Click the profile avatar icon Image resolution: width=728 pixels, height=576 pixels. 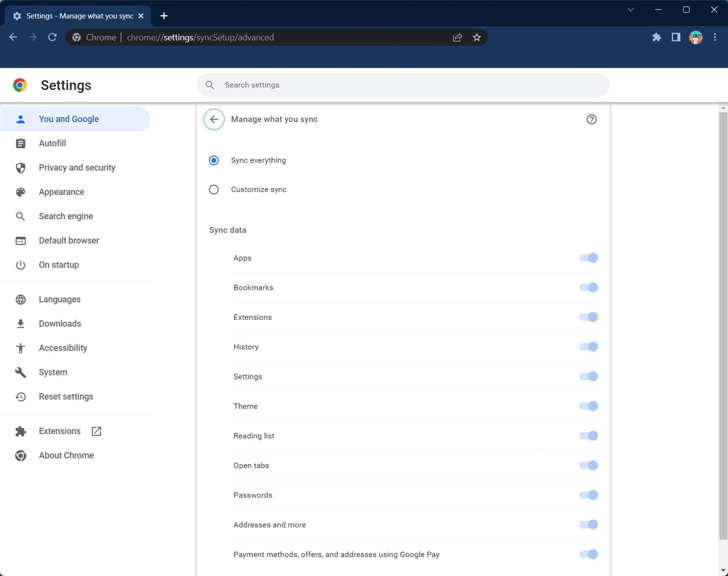(x=696, y=38)
